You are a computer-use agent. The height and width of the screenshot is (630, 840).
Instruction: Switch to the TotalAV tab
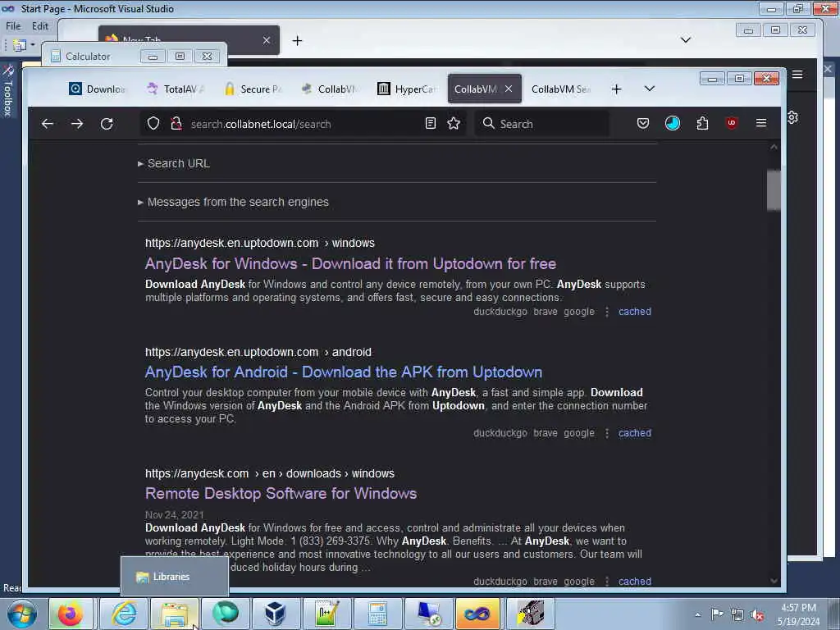(x=176, y=89)
